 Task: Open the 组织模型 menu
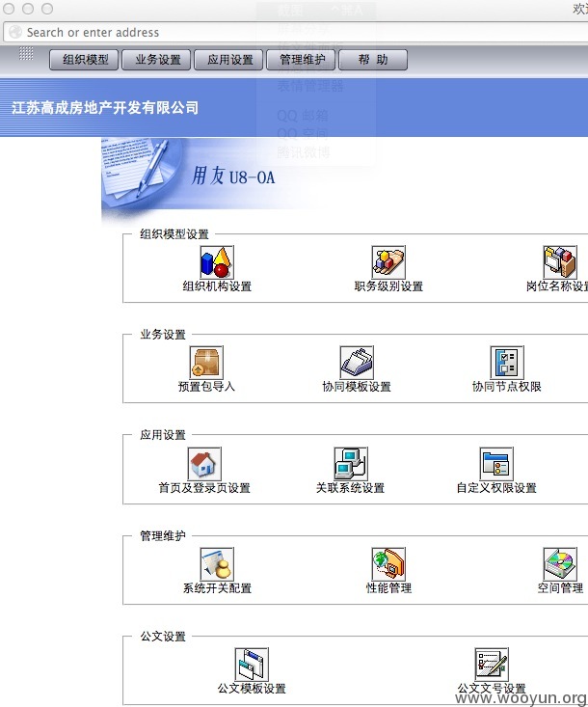pos(84,60)
